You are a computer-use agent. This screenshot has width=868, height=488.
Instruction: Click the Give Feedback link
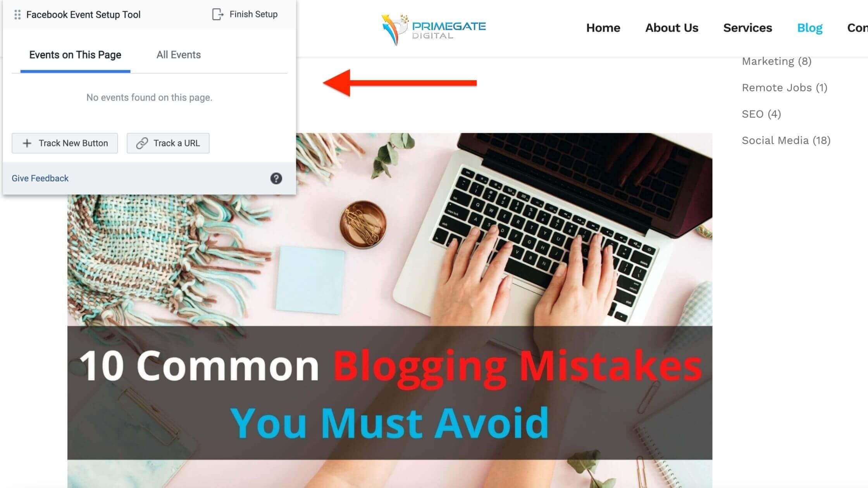[40, 178]
